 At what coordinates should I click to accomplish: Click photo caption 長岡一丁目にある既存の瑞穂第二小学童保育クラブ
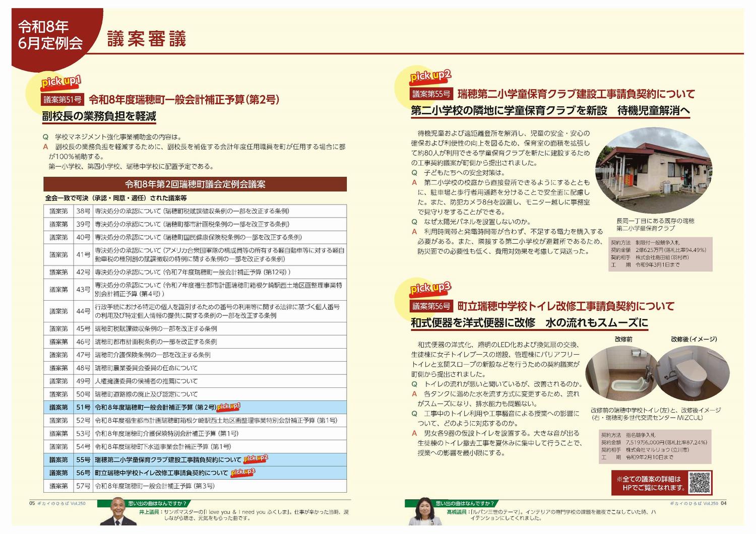pos(655,224)
